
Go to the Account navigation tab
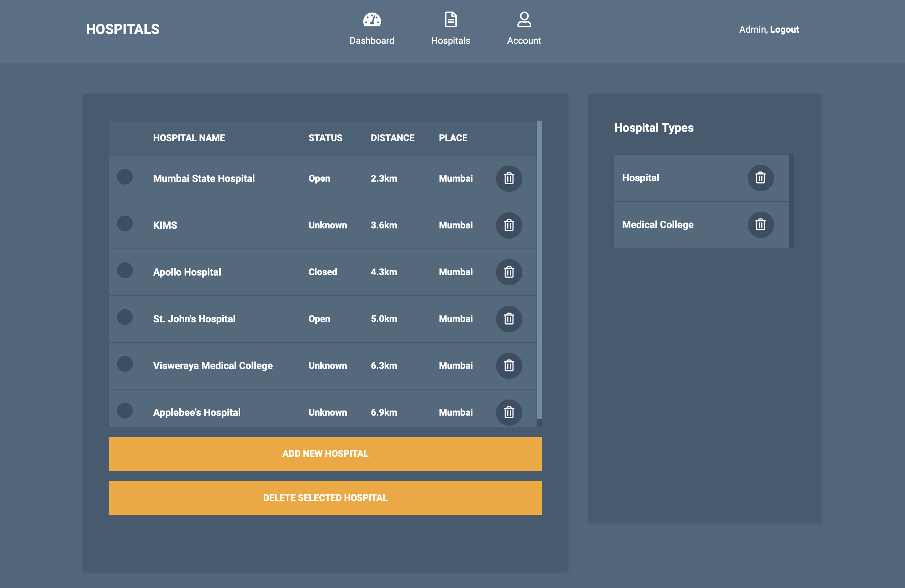tap(524, 29)
